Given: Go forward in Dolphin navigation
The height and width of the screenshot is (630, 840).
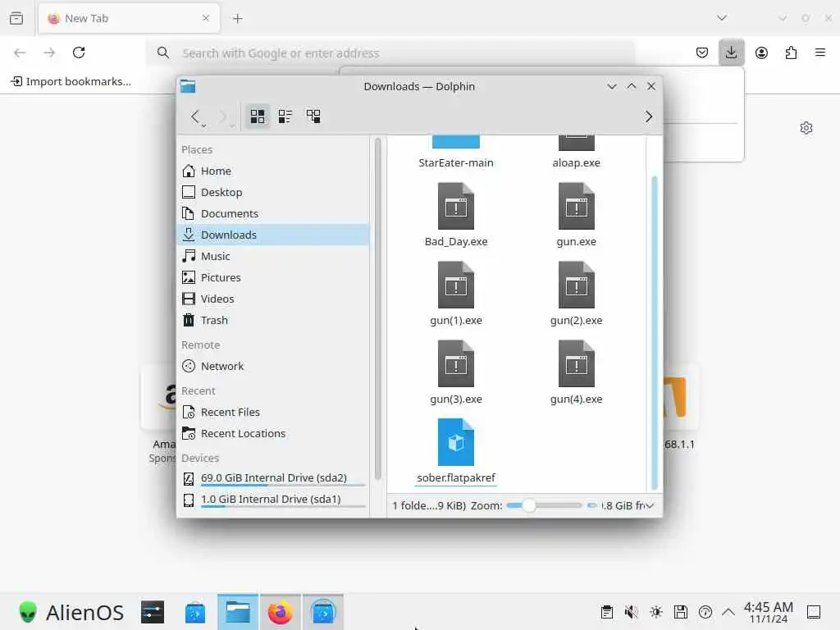Looking at the screenshot, I should coord(223,116).
